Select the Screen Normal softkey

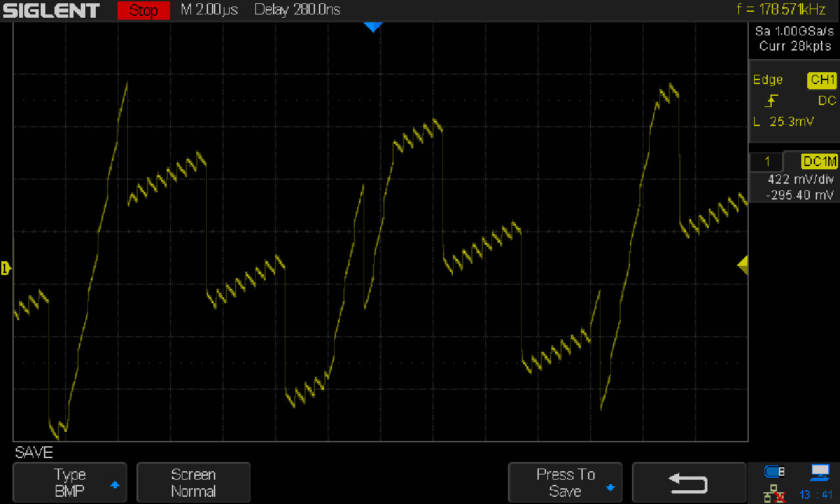pyautogui.click(x=194, y=482)
